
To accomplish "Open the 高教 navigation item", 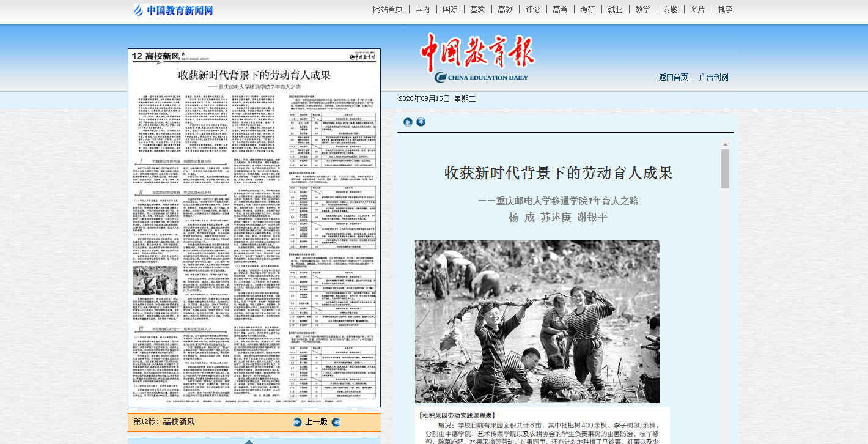I will (505, 9).
